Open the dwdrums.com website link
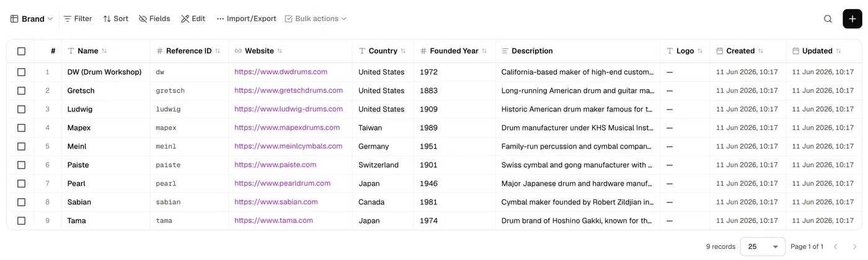 coord(281,72)
